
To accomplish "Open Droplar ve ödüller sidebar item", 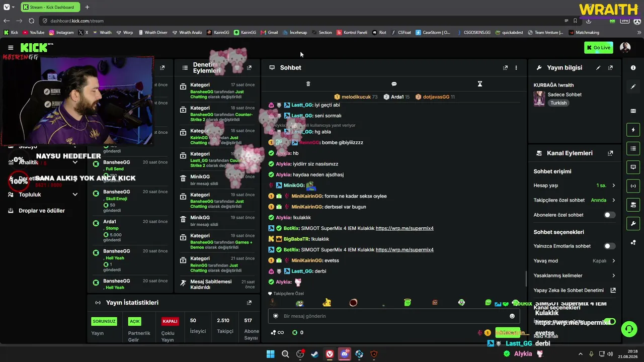I will pyautogui.click(x=42, y=211).
